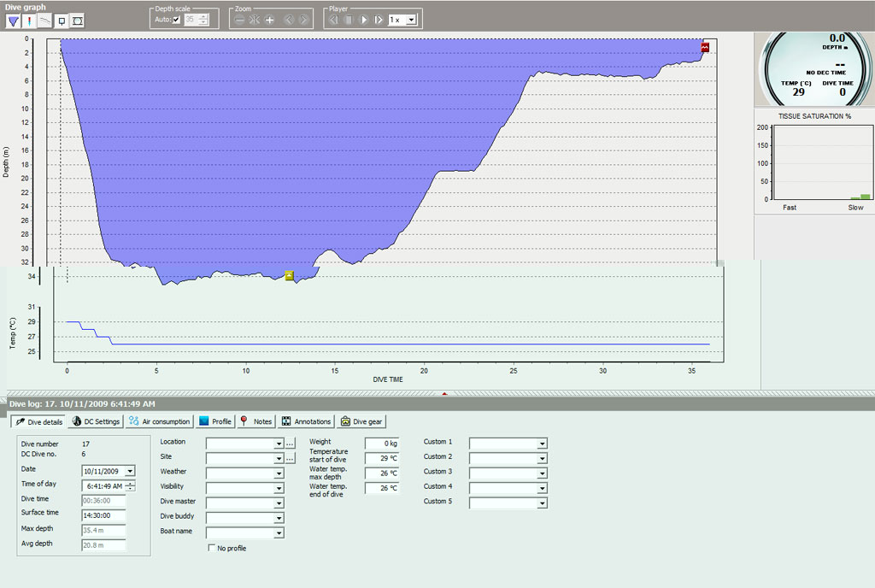Click the browse button next to Site
Screen dimensions: 875x588
pos(291,458)
